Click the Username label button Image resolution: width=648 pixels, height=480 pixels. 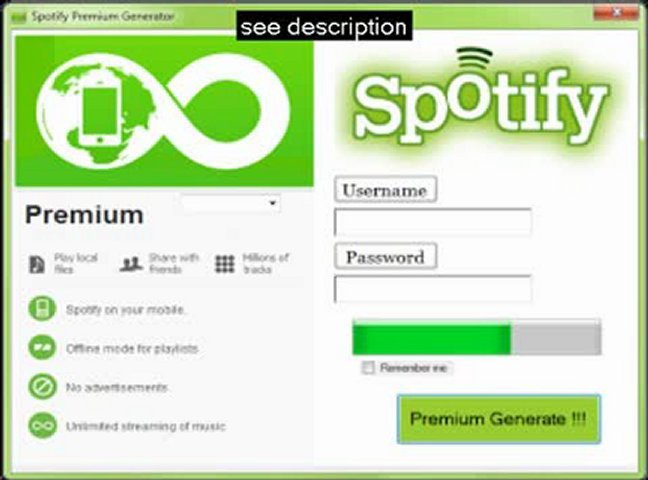click(385, 190)
